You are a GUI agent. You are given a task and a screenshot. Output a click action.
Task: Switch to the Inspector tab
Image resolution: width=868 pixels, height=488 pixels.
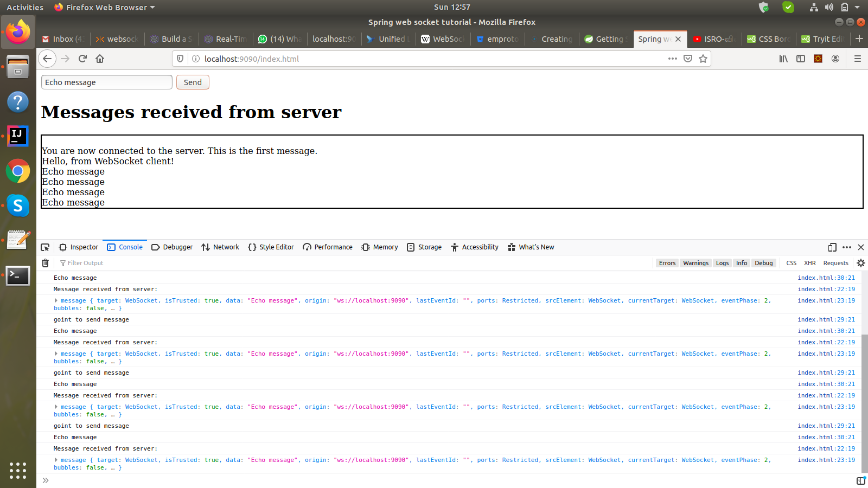pos(79,247)
